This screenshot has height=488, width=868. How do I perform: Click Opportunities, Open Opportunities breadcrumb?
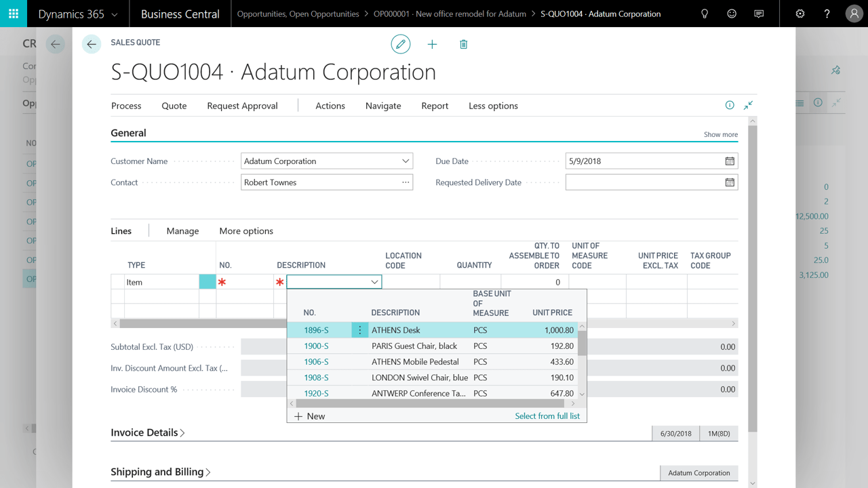click(298, 14)
